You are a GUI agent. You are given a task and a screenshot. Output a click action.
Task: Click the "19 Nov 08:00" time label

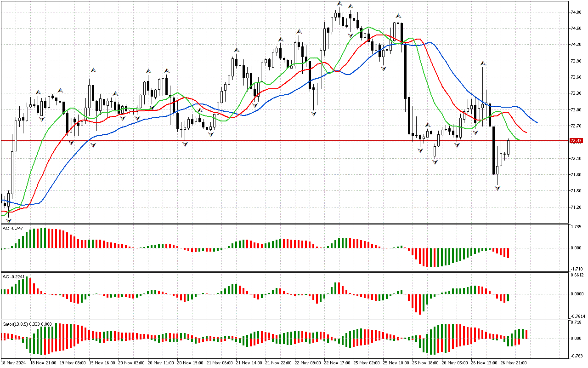73,363
